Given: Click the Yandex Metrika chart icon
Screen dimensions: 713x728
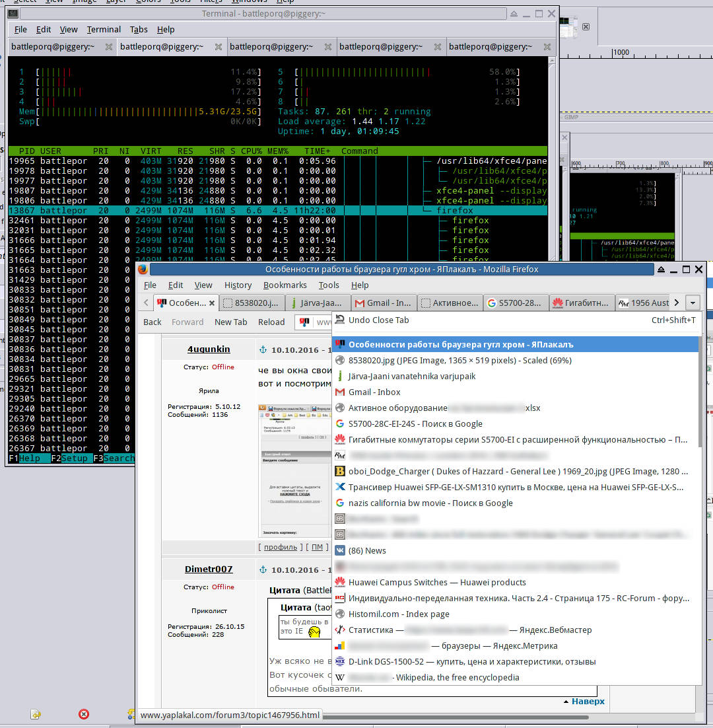Looking at the screenshot, I should [x=340, y=646].
